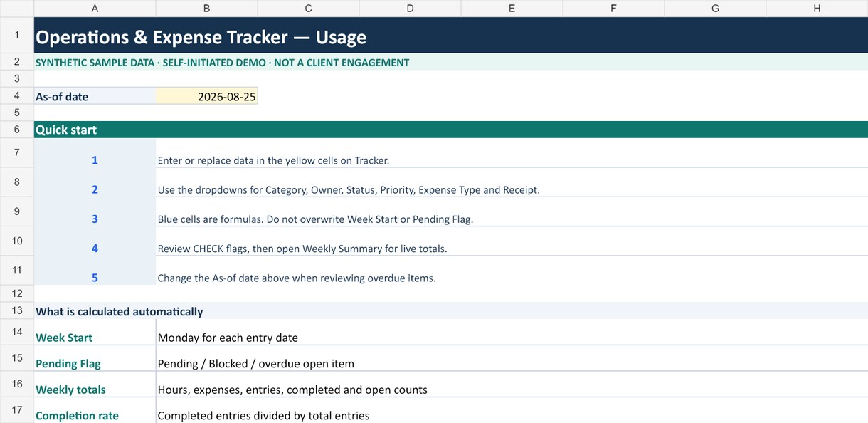
Task: Select the blue step number 4 cell
Action: 95,241
